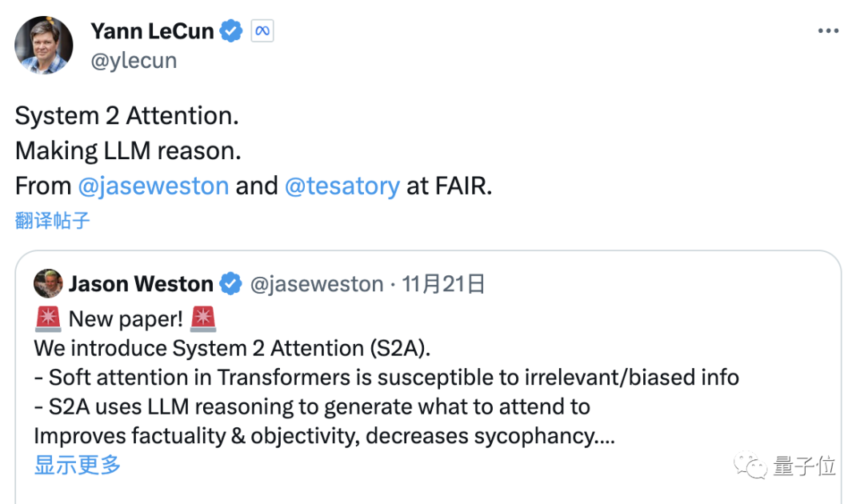Open the 11月21日 timestamp link
This screenshot has width=864, height=504.
pos(443,284)
